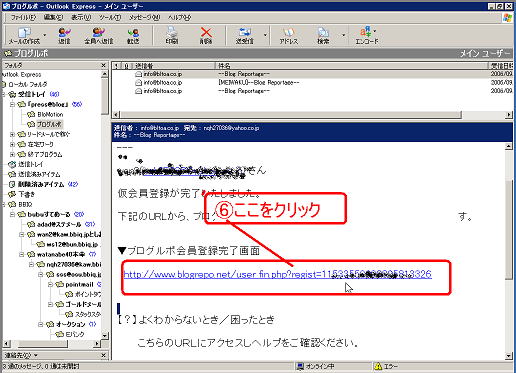The height and width of the screenshot is (373, 516).
Task: Click the error (エラー) warning icon in status bar
Action: pos(378,366)
